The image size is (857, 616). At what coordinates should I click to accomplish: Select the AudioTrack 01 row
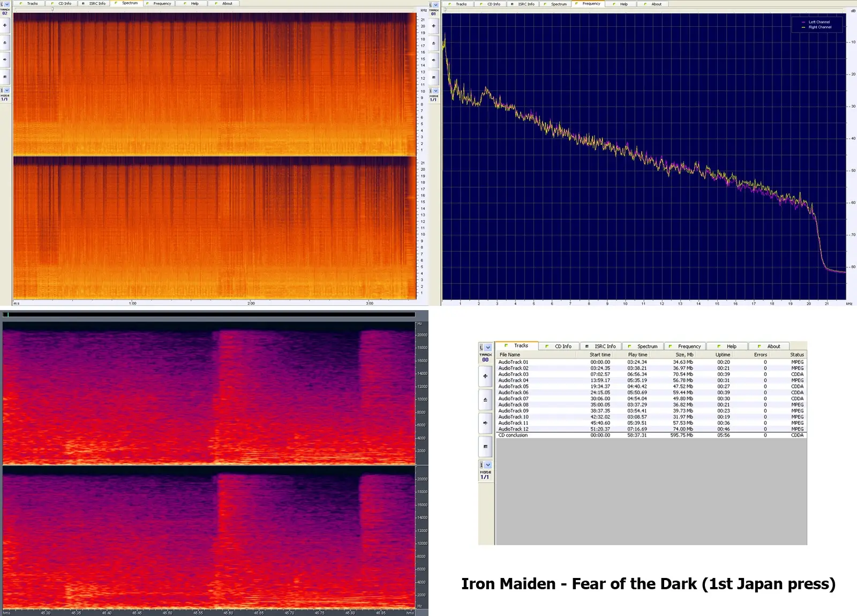(651, 362)
